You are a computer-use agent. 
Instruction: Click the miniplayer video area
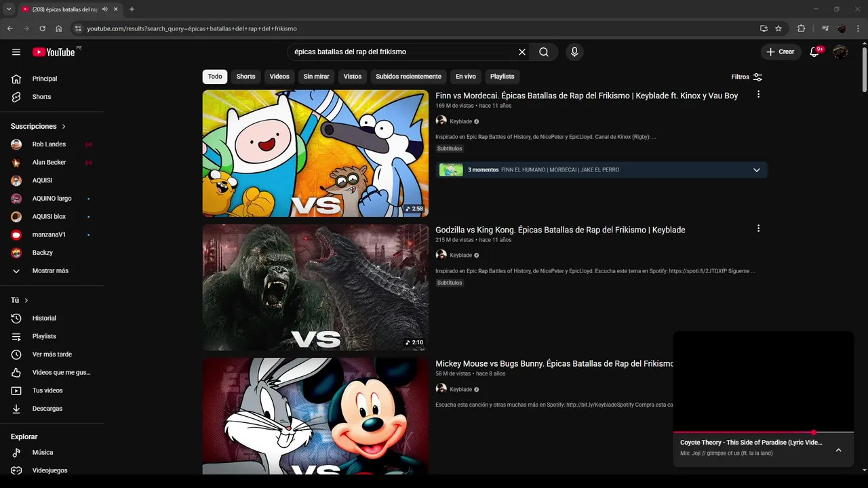click(764, 381)
